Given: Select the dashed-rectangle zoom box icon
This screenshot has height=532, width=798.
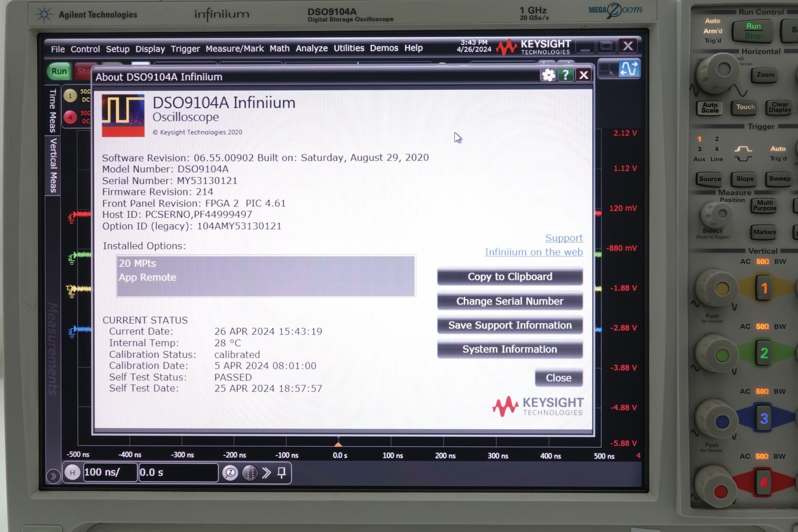Looking at the screenshot, I should click(x=607, y=69).
